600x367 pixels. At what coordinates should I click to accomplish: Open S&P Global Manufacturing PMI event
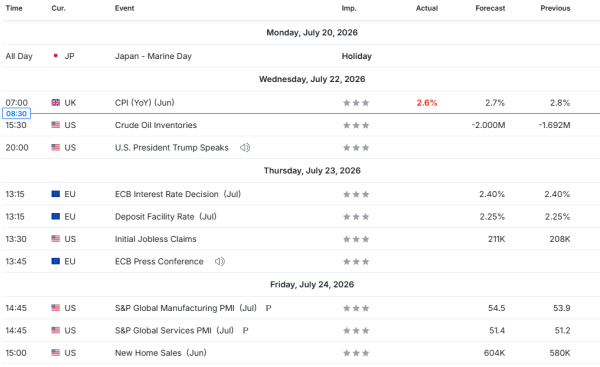point(186,308)
